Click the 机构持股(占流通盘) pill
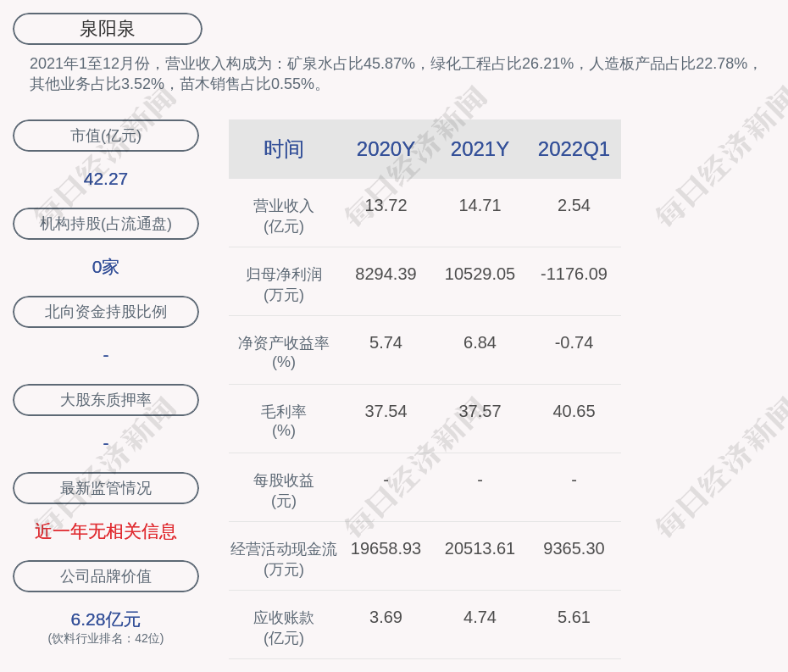The height and width of the screenshot is (672, 788). pyautogui.click(x=106, y=224)
